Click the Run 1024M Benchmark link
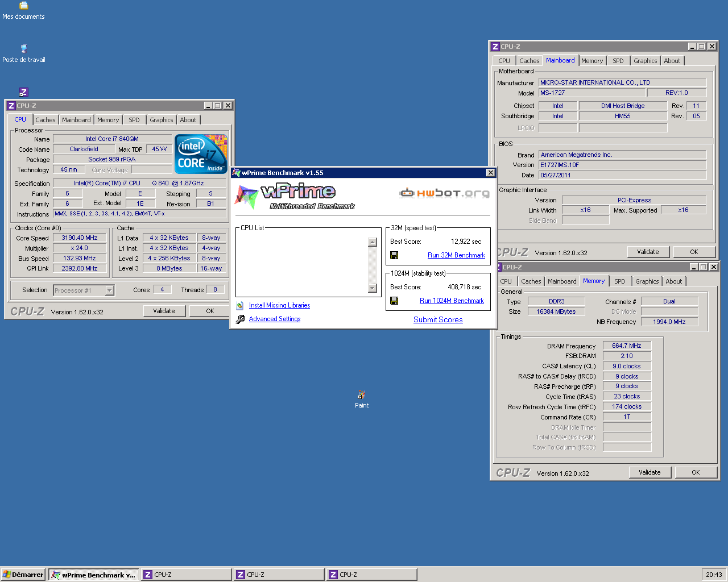The width and height of the screenshot is (728, 582). (x=452, y=301)
